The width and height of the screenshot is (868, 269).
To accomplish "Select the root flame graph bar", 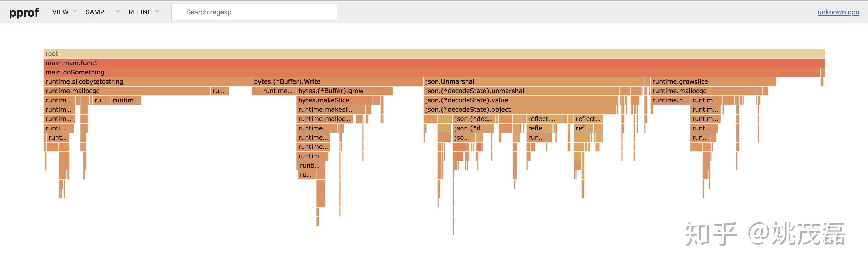I will pos(434,54).
